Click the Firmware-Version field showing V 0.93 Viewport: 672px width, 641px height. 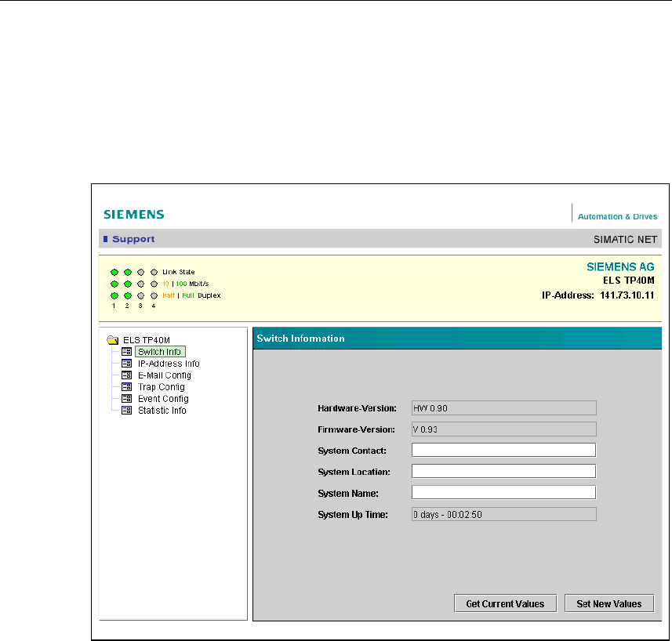tap(504, 429)
